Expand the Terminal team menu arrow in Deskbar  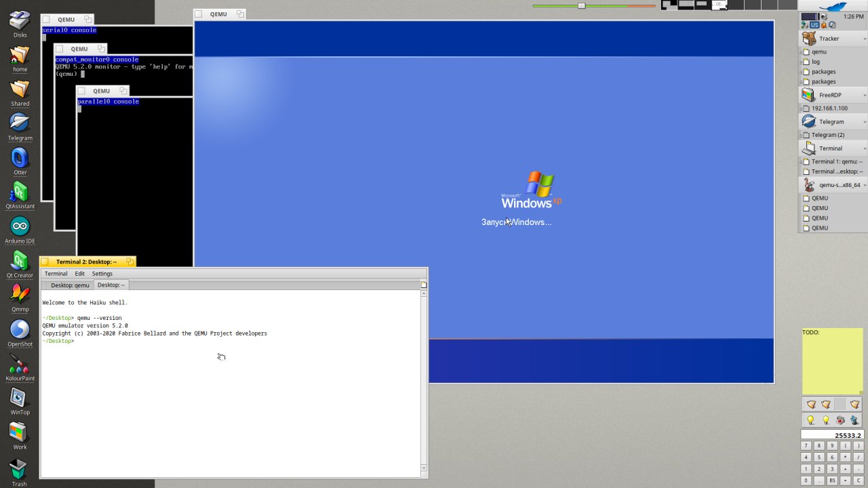(864, 148)
